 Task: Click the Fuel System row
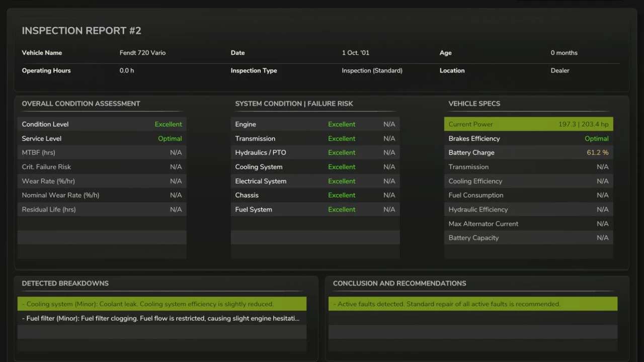(315, 209)
